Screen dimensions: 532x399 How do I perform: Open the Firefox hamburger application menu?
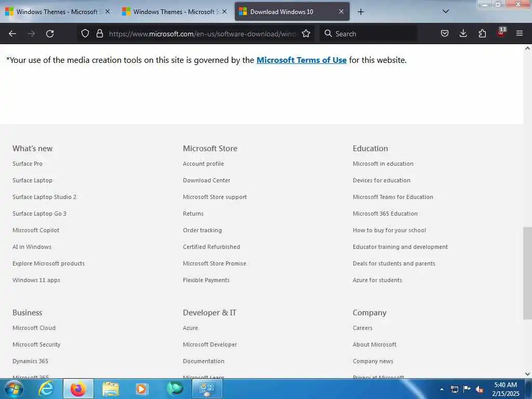[x=520, y=33]
